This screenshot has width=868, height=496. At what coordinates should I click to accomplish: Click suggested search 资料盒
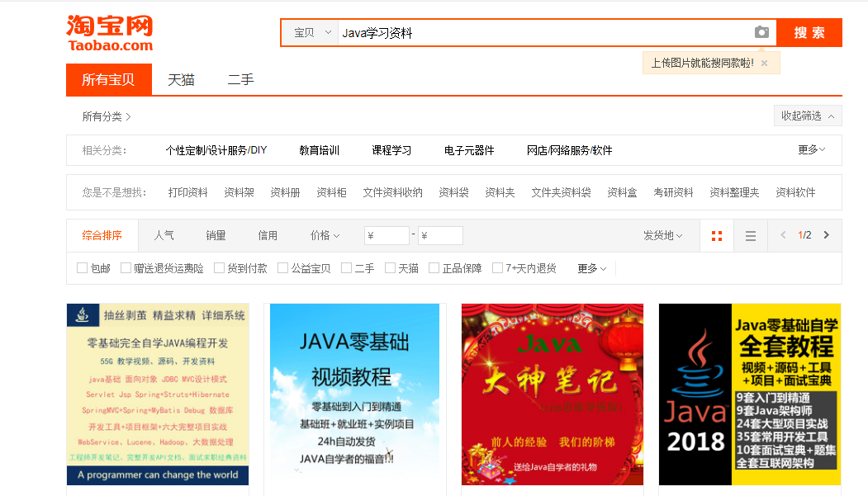(622, 192)
